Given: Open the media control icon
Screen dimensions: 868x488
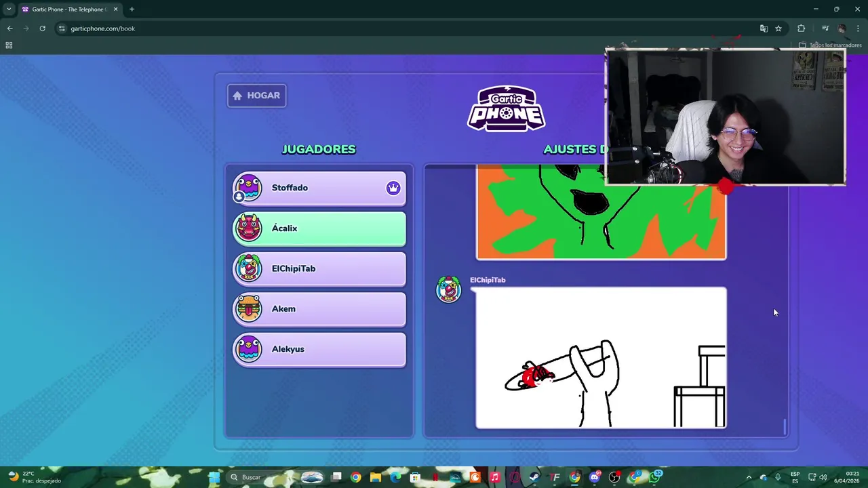Looking at the screenshot, I should (x=825, y=28).
